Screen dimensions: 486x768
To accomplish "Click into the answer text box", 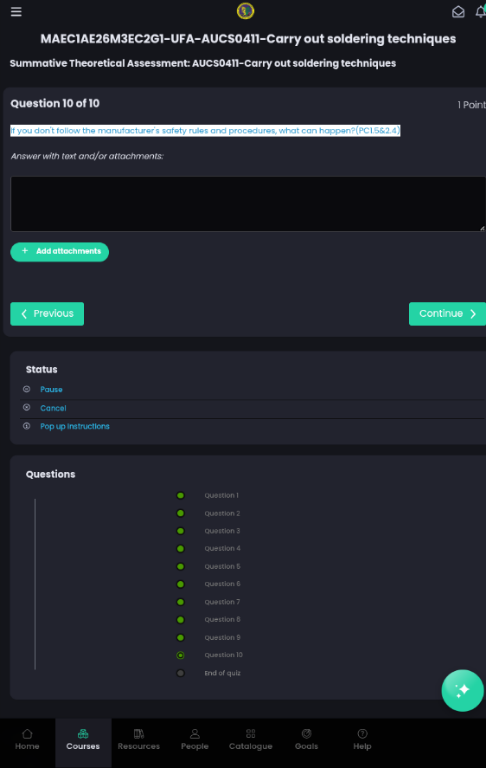I will pyautogui.click(x=248, y=204).
